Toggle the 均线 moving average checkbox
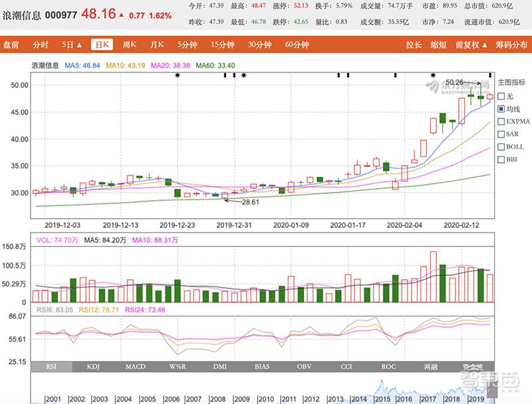 click(502, 109)
